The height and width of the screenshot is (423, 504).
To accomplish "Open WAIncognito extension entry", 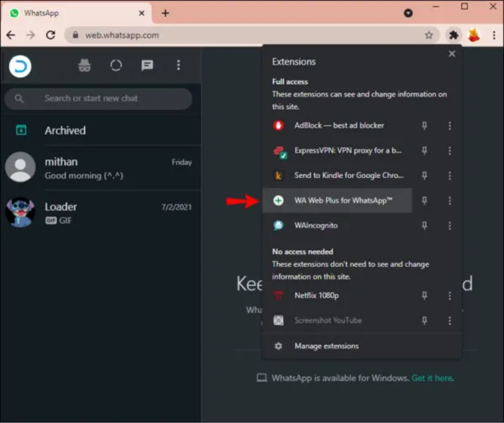I will point(338,226).
